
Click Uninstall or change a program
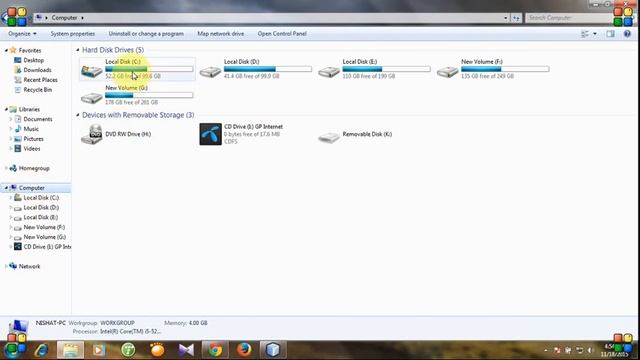(x=146, y=34)
